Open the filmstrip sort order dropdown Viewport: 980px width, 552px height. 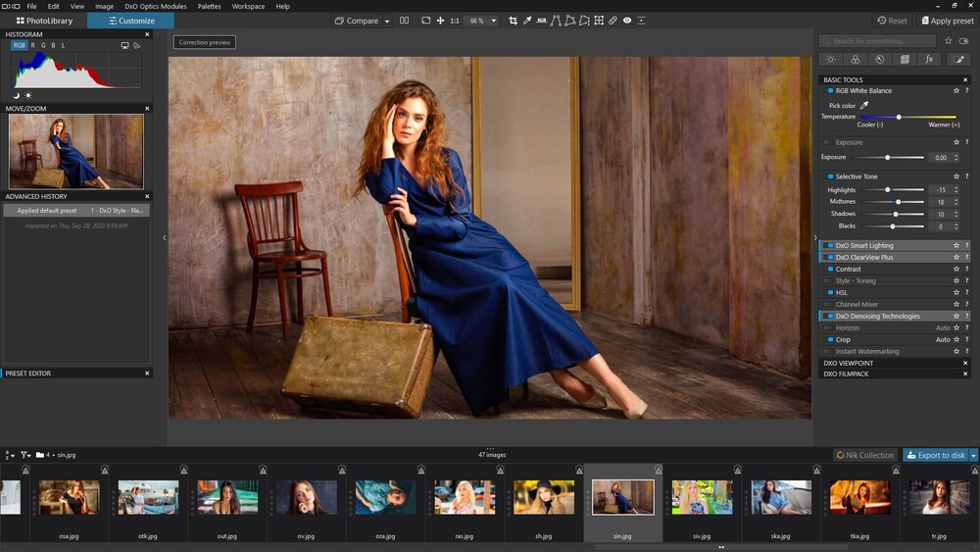[10, 455]
